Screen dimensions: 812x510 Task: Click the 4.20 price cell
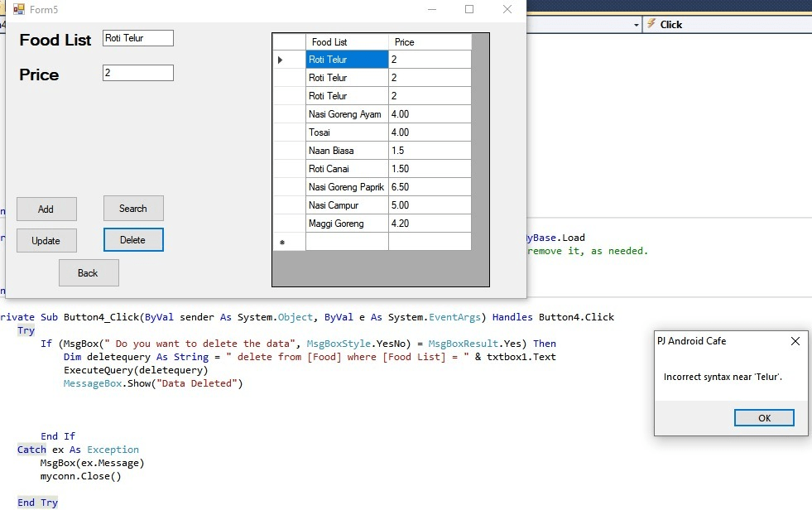[430, 224]
